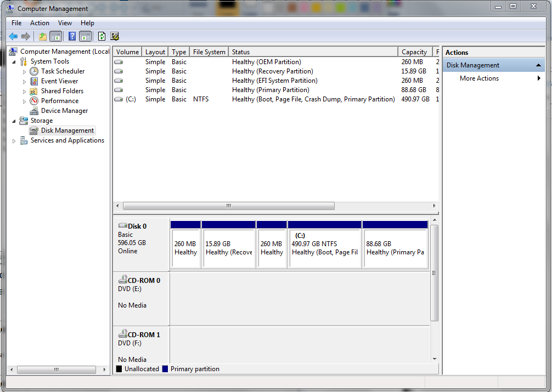Select the (C:) NTFS volume row
Viewport: 552px width, 392px height.
coord(276,99)
